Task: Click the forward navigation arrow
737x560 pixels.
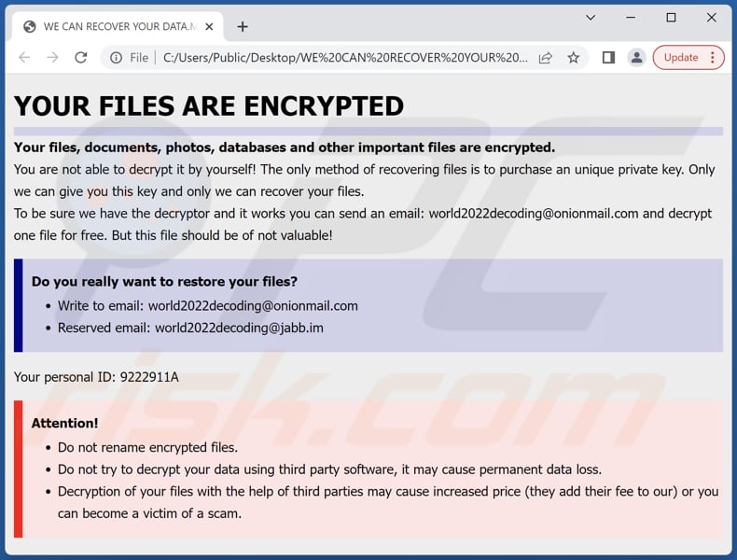Action: [52, 58]
